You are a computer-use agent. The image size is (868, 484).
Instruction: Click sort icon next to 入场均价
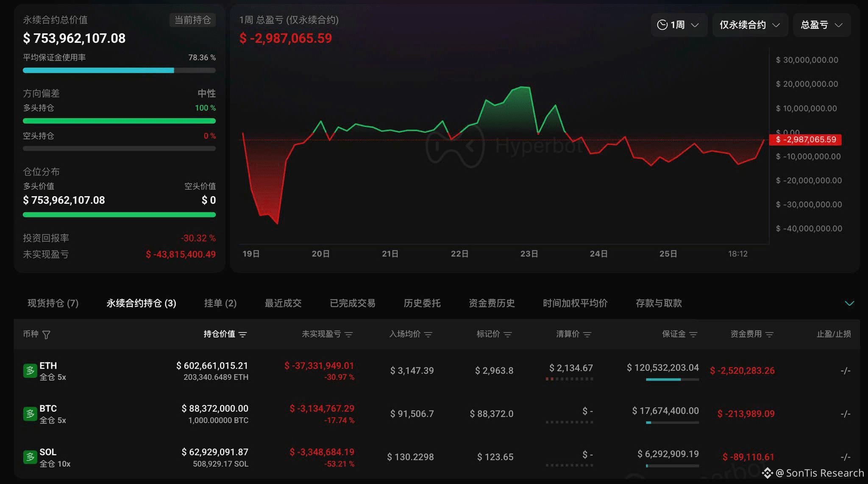pos(428,335)
